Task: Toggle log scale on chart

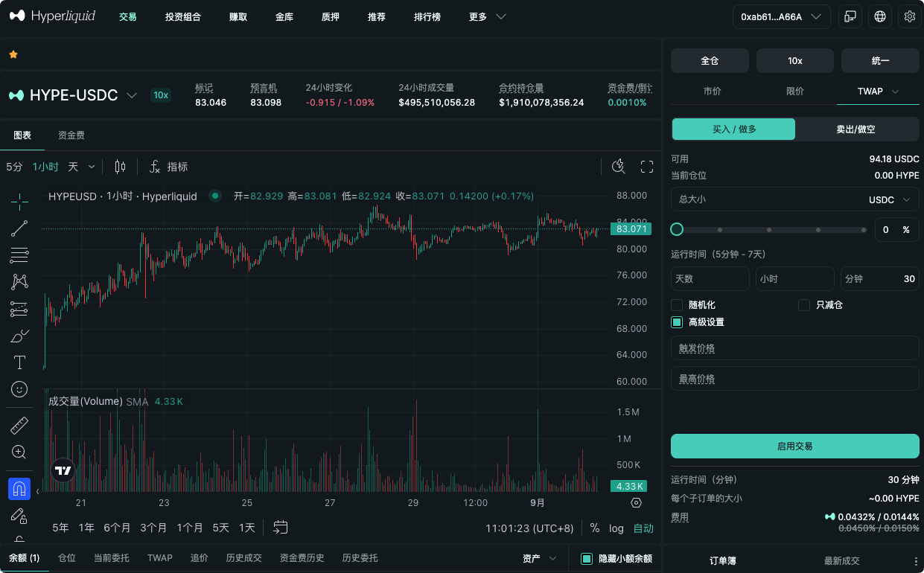Action: (616, 528)
